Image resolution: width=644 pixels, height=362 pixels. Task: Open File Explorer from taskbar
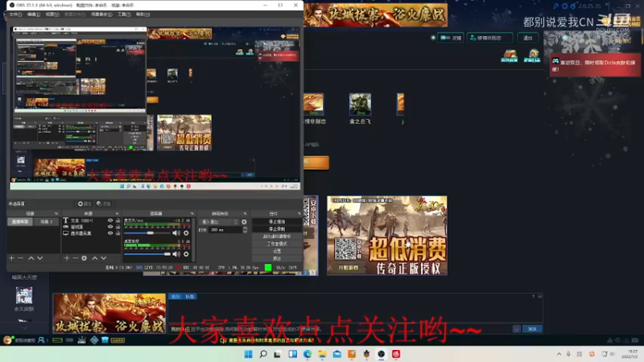click(x=323, y=354)
